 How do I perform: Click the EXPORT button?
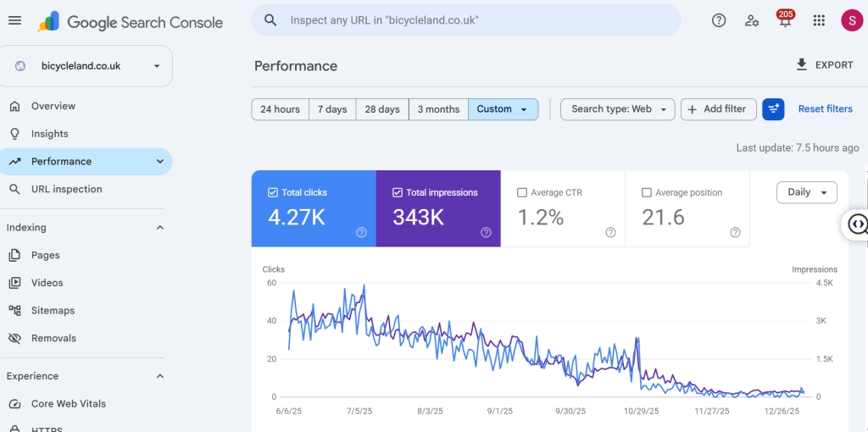click(824, 64)
